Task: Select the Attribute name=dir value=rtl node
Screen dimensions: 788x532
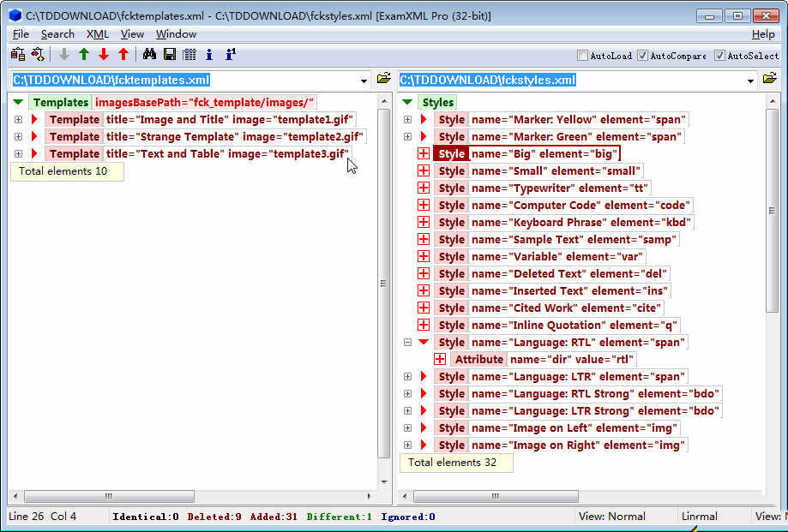Action: [x=478, y=359]
